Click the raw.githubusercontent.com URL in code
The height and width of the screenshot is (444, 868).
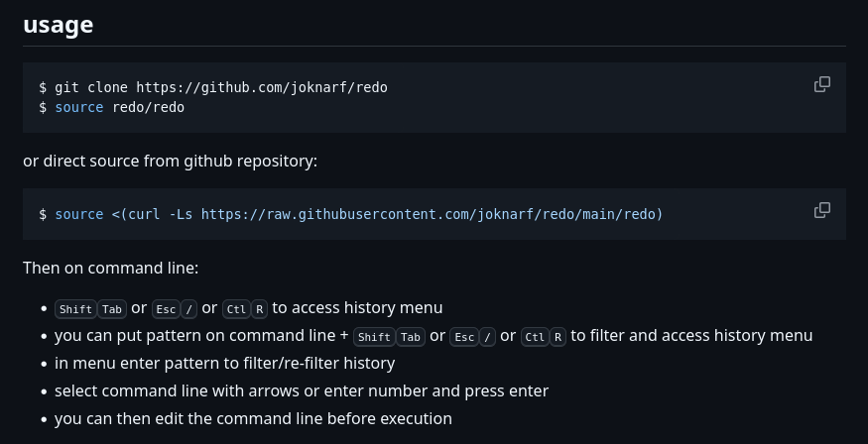coord(429,214)
